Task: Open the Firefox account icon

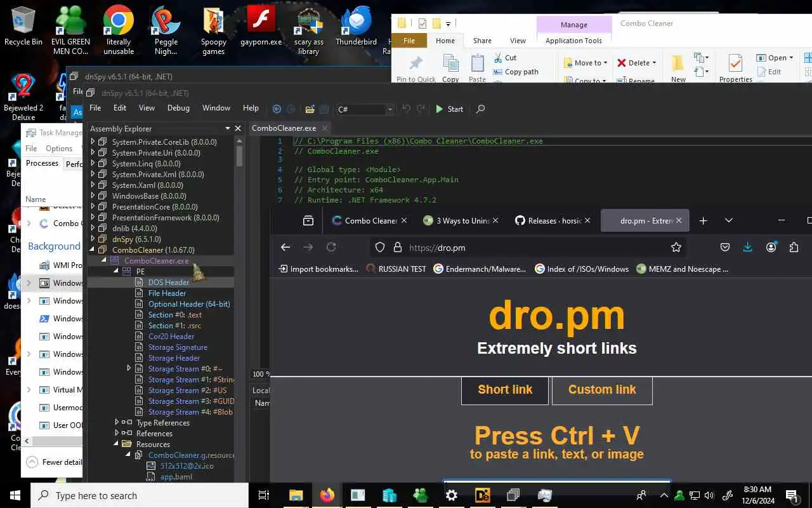Action: 771,248
